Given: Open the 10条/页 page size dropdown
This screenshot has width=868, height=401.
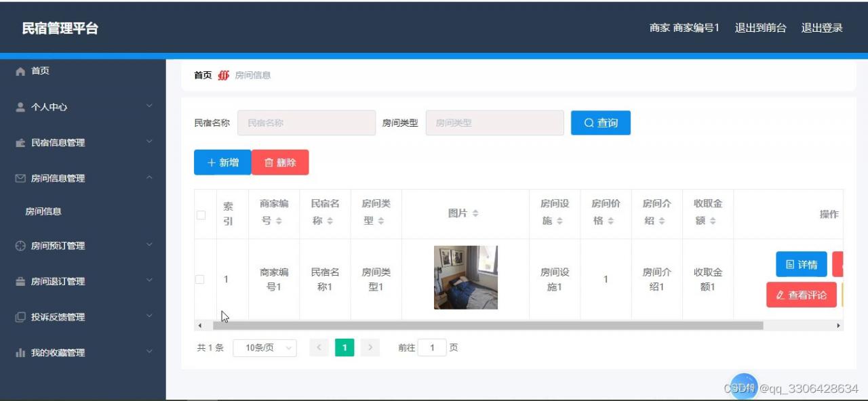Looking at the screenshot, I should 264,347.
